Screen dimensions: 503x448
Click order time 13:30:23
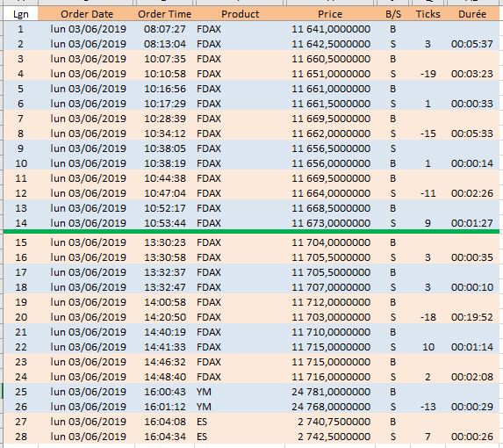(x=164, y=242)
